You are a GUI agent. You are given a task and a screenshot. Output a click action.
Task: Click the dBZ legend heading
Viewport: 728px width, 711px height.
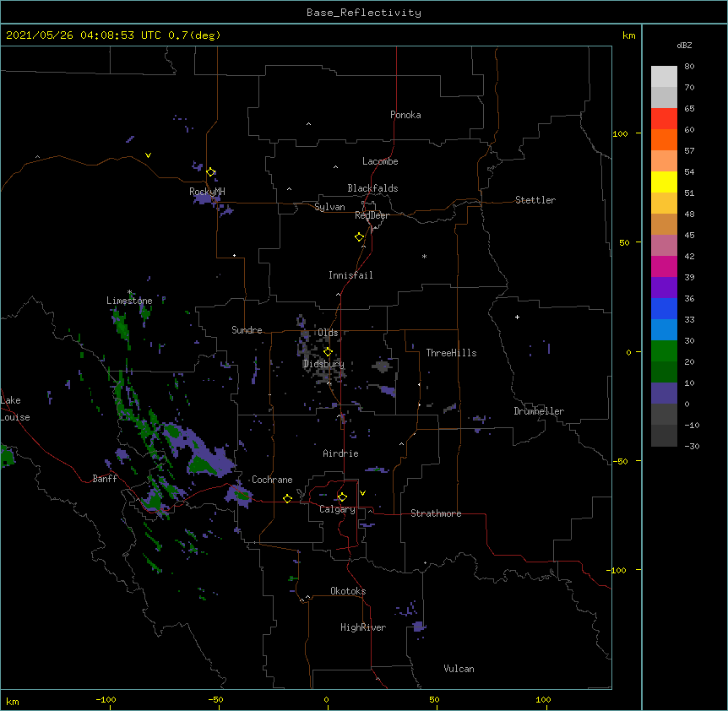click(684, 46)
